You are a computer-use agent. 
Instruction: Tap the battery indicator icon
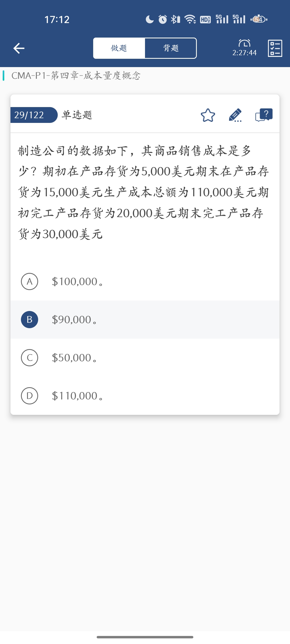coord(259,19)
